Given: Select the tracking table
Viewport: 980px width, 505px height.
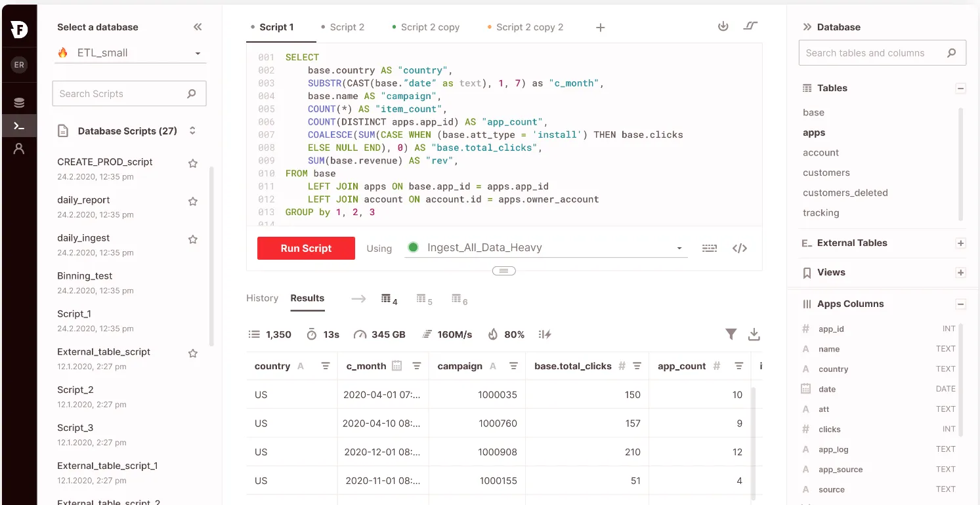Looking at the screenshot, I should click(x=820, y=212).
